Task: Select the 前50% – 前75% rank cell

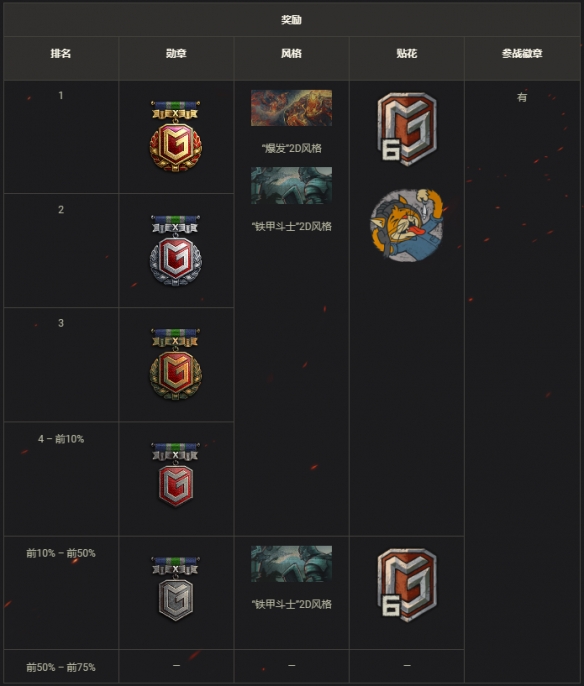Action: pyautogui.click(x=61, y=667)
